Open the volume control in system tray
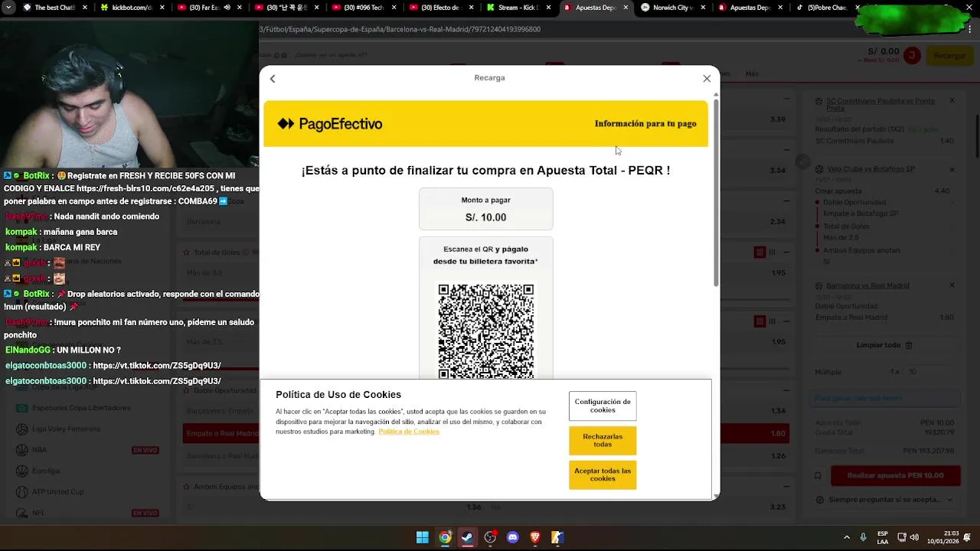 pyautogui.click(x=913, y=537)
